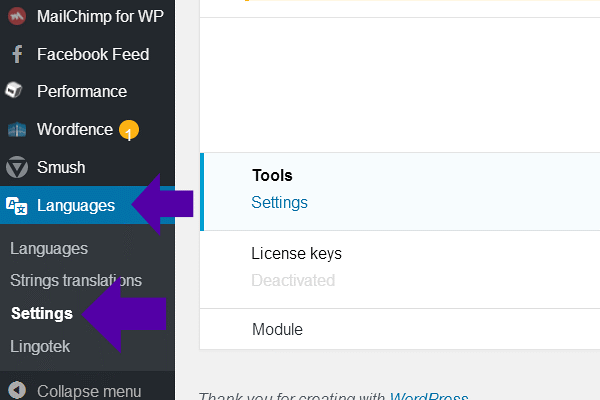Select the bold Settings submenu item
This screenshot has height=400, width=600.
(x=42, y=313)
